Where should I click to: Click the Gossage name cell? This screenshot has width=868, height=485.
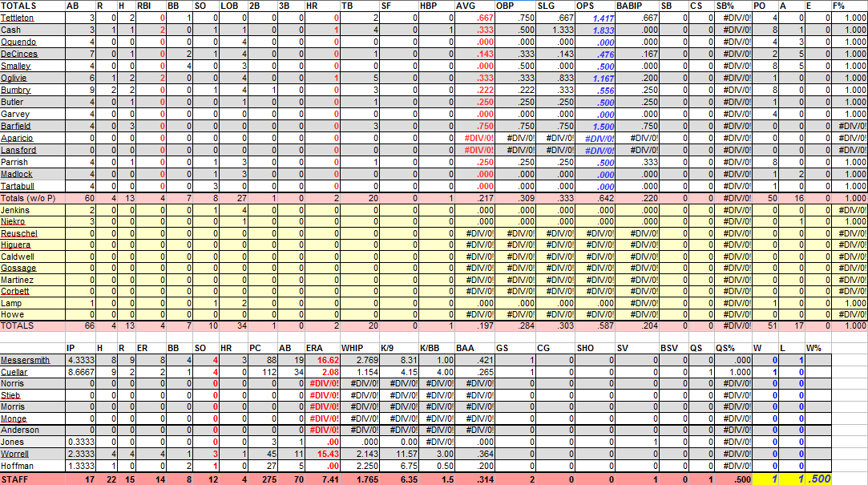pos(33,268)
